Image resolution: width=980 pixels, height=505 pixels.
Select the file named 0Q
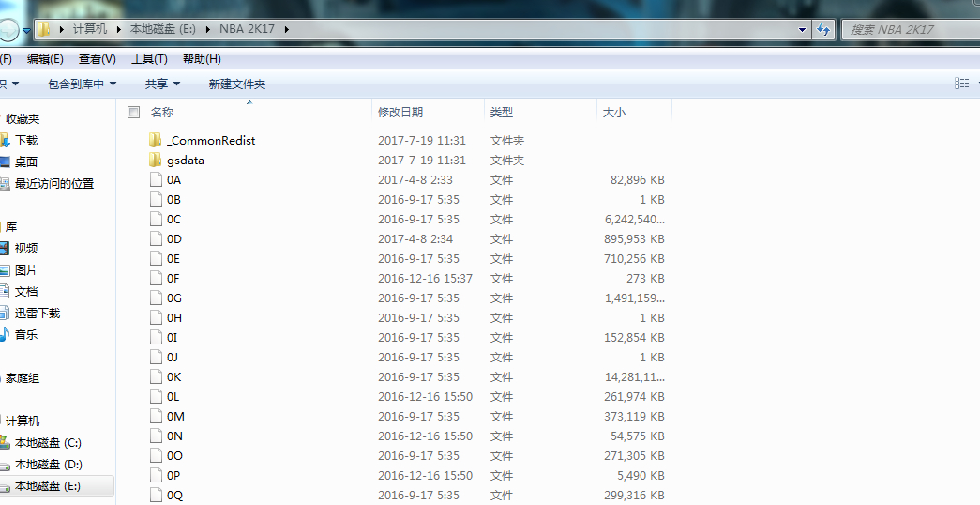[x=174, y=495]
